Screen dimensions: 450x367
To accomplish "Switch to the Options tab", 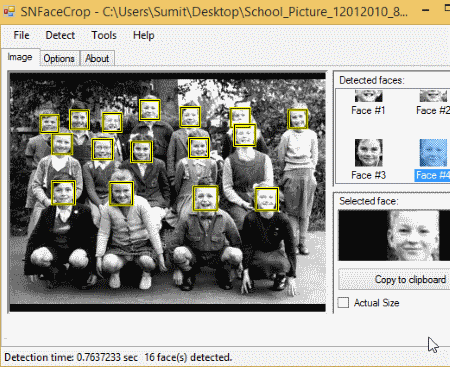I will click(59, 58).
